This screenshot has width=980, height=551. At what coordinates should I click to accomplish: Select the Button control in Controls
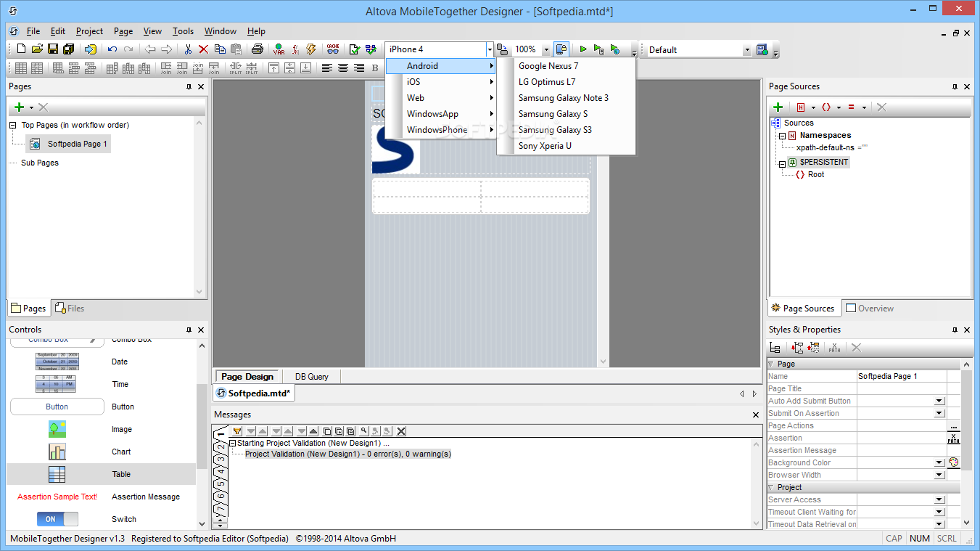pos(102,407)
